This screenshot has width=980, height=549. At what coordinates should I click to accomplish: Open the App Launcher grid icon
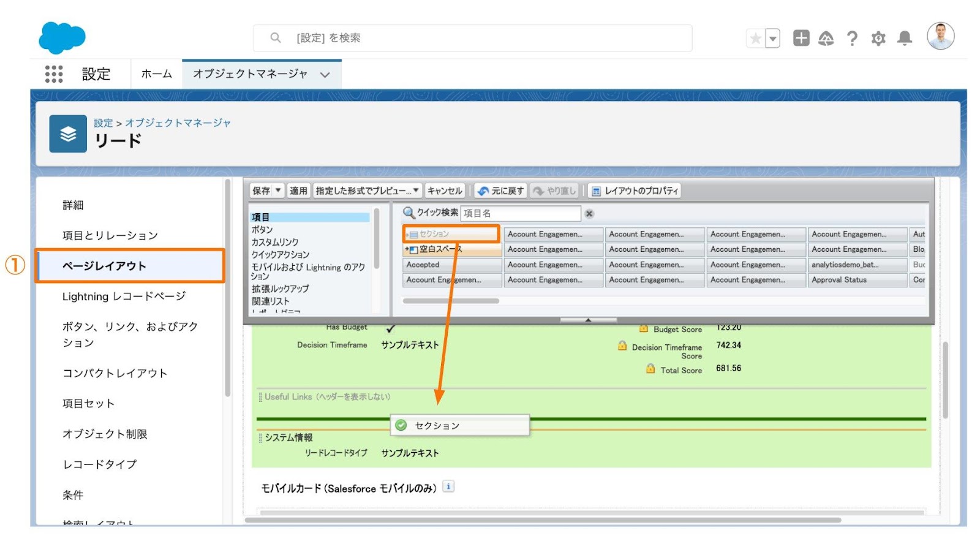(54, 74)
